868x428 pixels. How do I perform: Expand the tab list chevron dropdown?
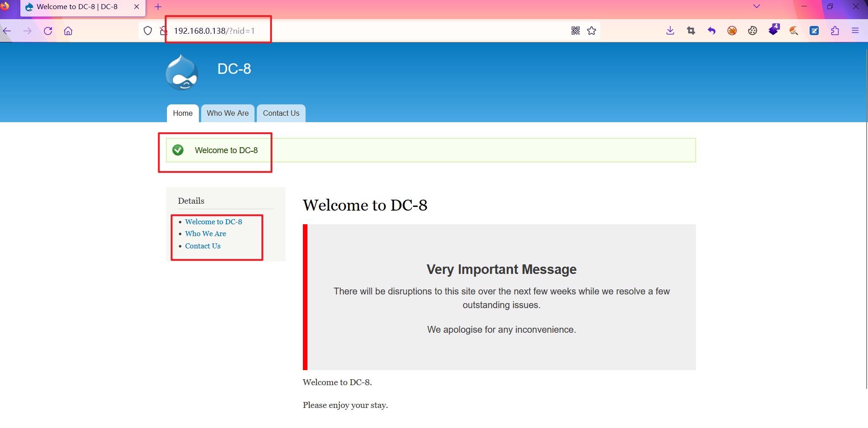(x=756, y=6)
